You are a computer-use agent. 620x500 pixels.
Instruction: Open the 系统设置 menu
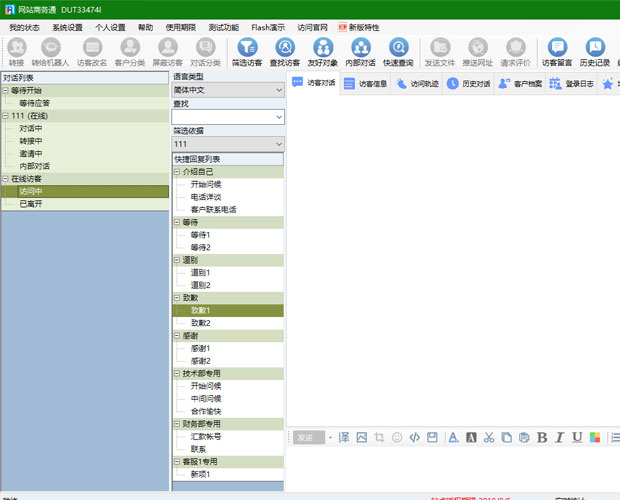pos(68,27)
